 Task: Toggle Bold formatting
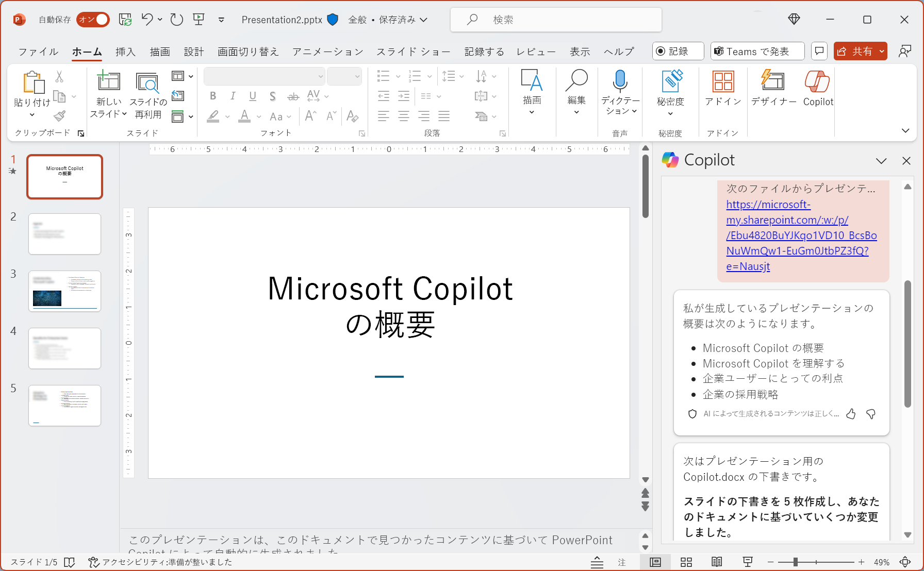213,96
